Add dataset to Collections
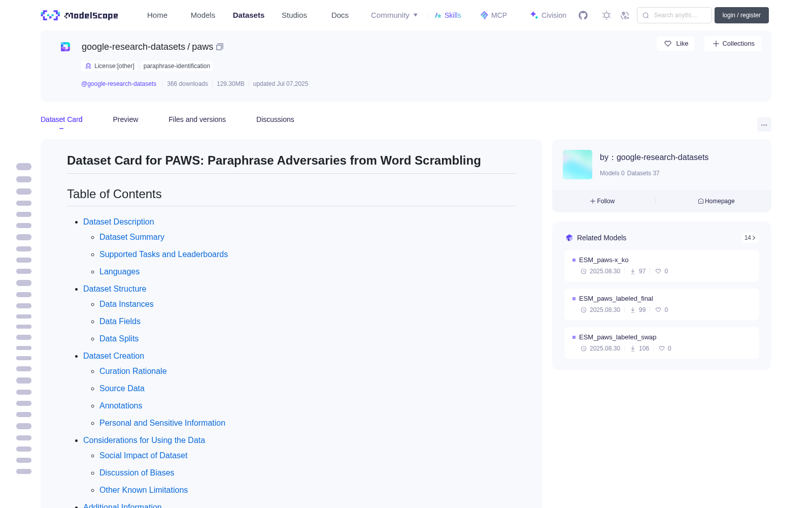Image resolution: width=812 pixels, height=508 pixels. 733,44
